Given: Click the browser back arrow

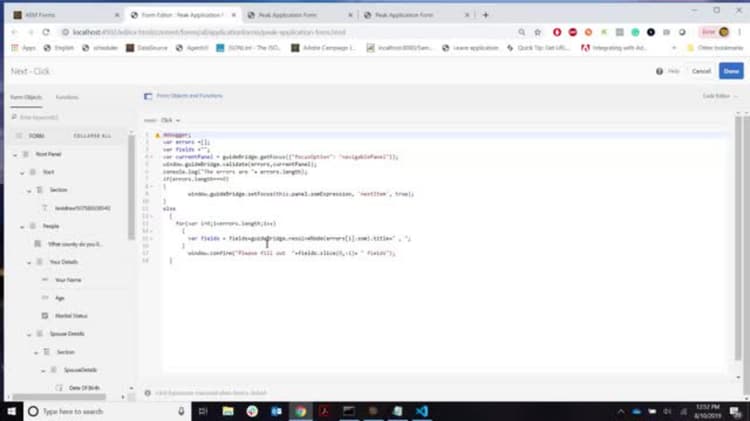Looking at the screenshot, I should (14, 32).
